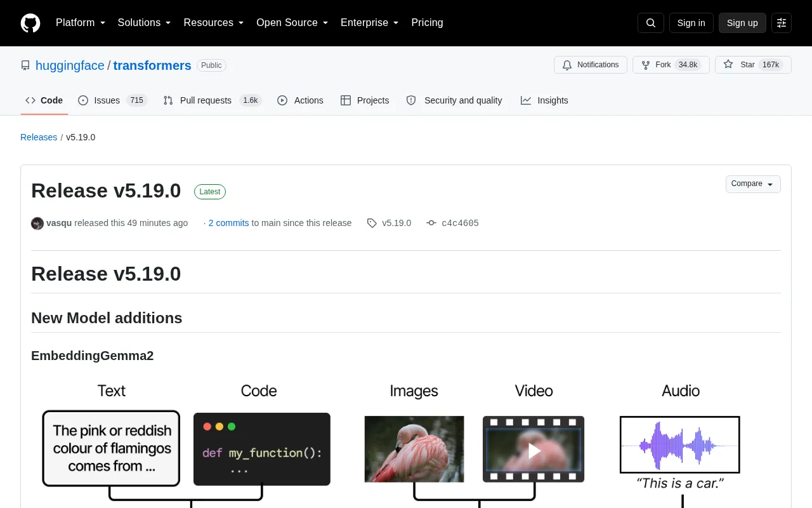The width and height of the screenshot is (812, 508).
Task: Click the Notifications bell button
Action: coord(591,65)
